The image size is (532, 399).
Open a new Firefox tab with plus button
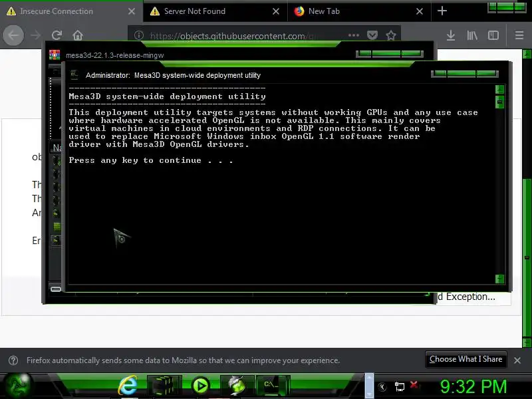tap(442, 11)
